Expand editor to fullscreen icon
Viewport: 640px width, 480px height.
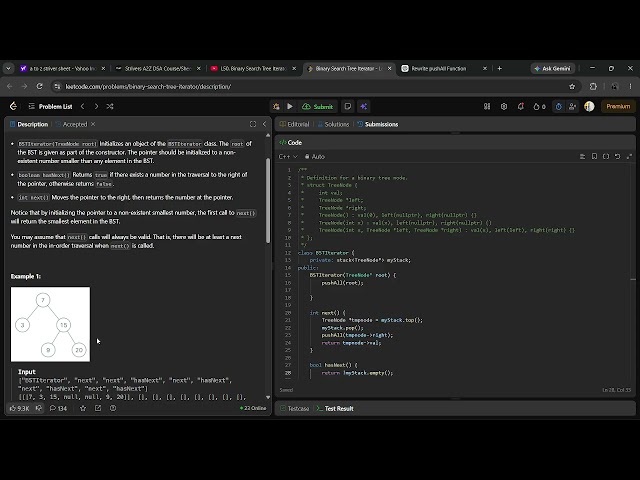(x=629, y=157)
